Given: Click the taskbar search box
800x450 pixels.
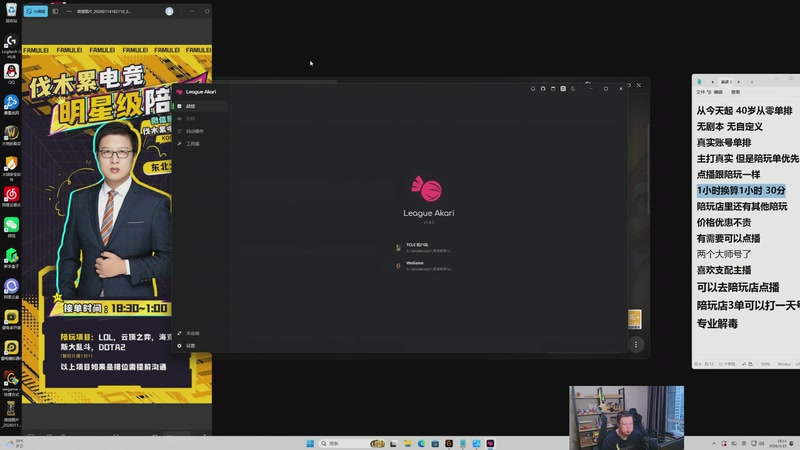Looking at the screenshot, I should click(351, 443).
